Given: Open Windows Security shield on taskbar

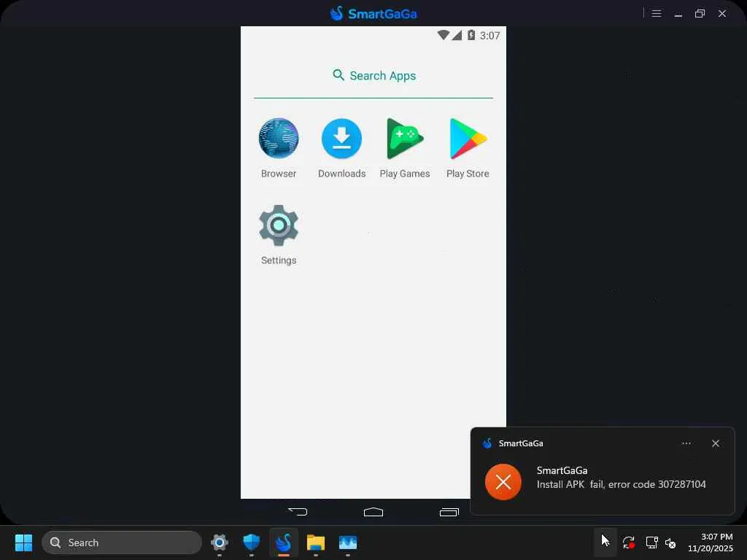Looking at the screenshot, I should [252, 542].
